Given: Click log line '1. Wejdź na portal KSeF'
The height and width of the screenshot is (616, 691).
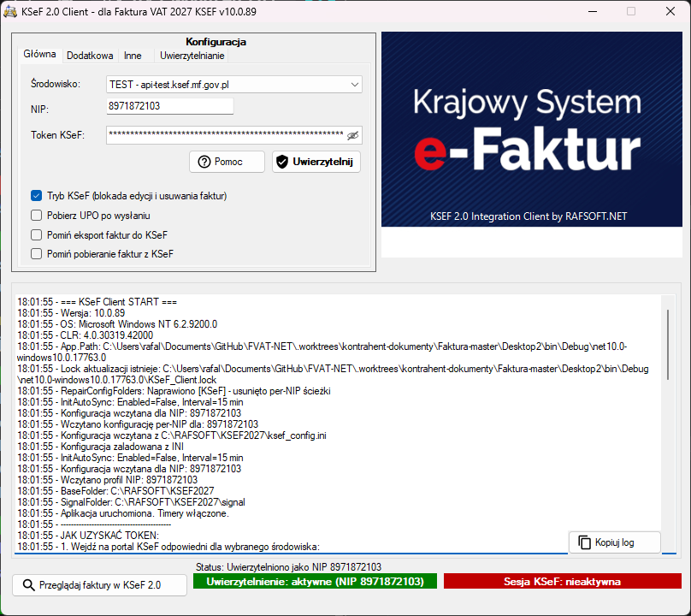Looking at the screenshot, I should [x=168, y=547].
